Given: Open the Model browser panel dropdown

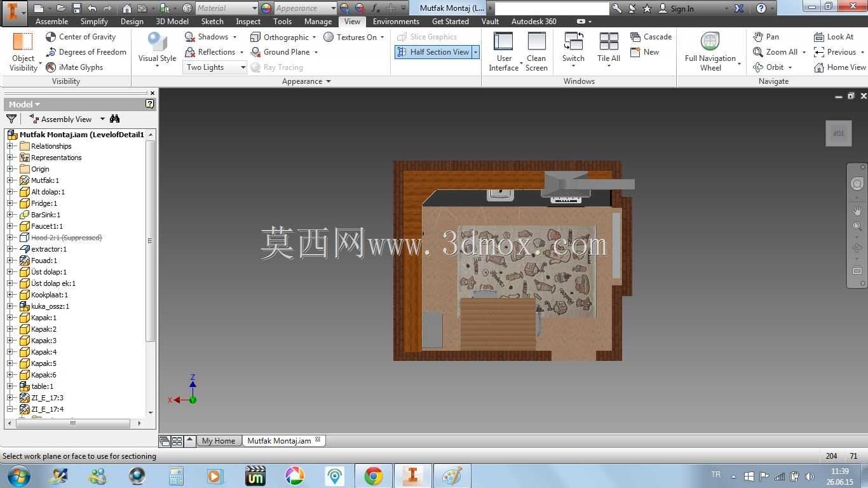Looking at the screenshot, I should click(24, 104).
